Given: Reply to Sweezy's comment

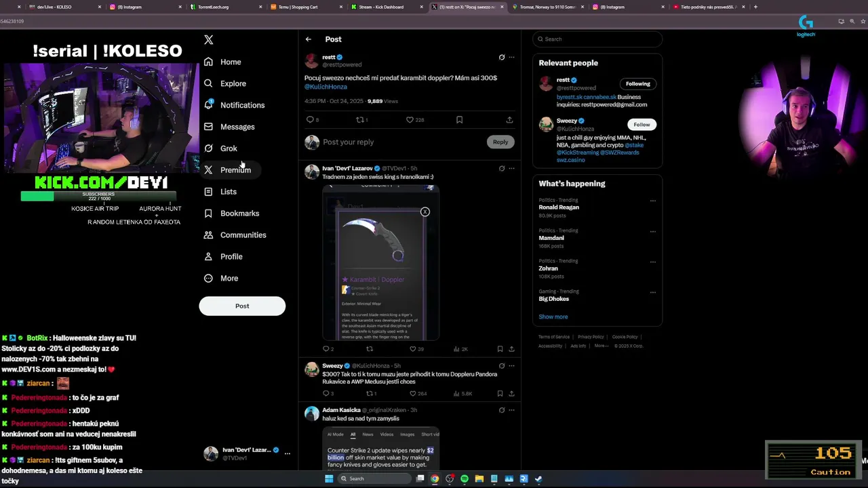Looking at the screenshot, I should [x=325, y=394].
